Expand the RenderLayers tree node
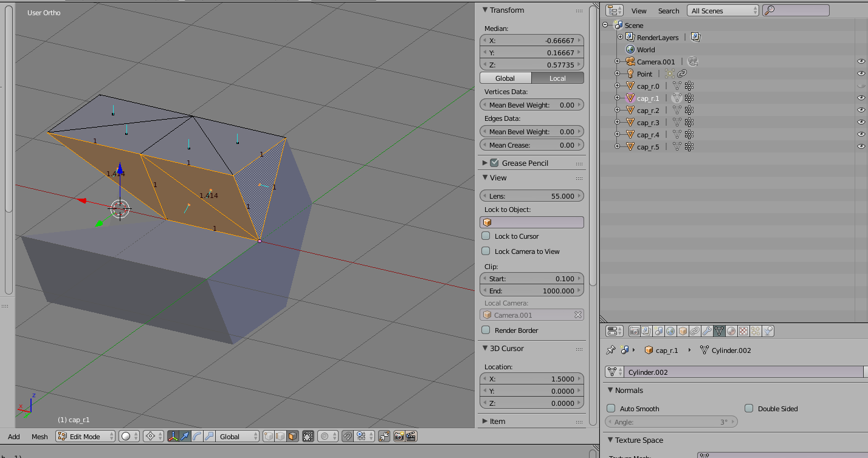Screen dimensions: 868x458 [x=621, y=37]
